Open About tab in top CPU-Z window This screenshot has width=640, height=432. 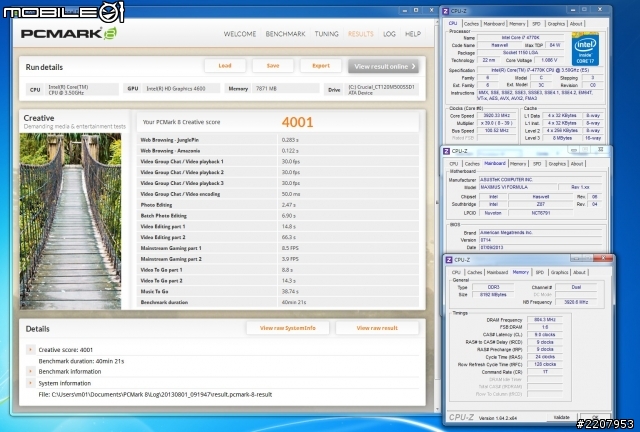(x=576, y=24)
